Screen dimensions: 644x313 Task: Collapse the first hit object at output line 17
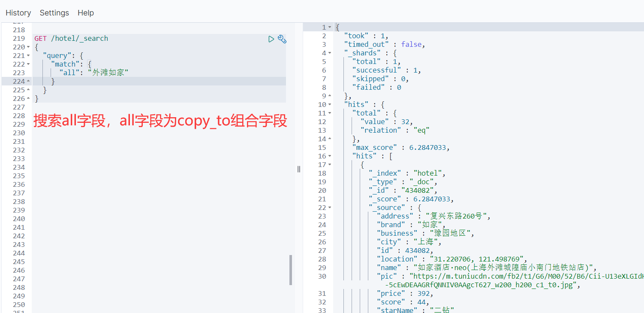click(330, 165)
